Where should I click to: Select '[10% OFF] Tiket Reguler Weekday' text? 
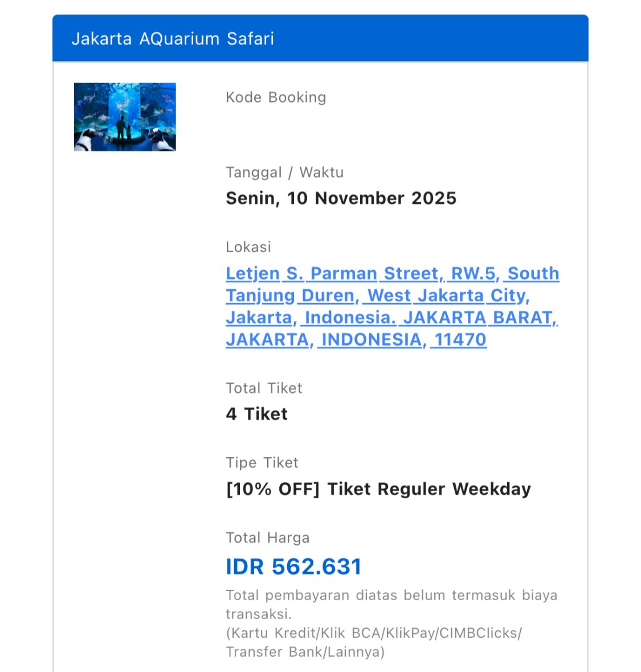point(378,489)
